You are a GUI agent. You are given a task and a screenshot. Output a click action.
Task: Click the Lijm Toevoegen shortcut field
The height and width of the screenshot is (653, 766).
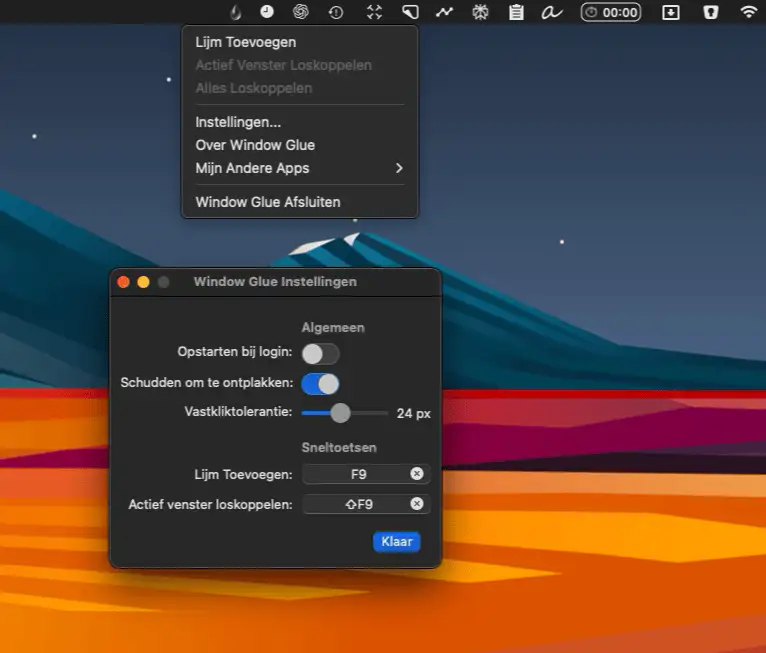pos(366,474)
